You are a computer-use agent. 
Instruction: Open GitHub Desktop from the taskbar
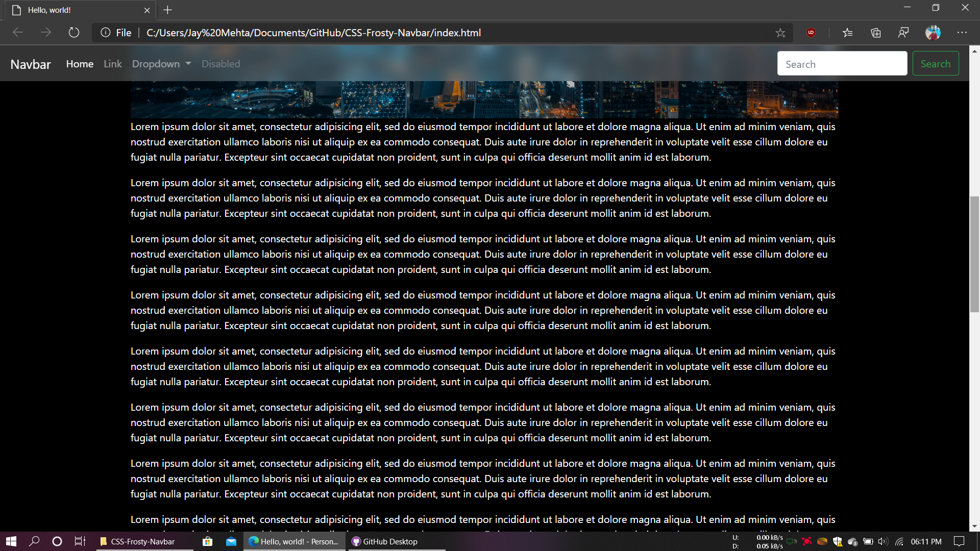point(385,541)
